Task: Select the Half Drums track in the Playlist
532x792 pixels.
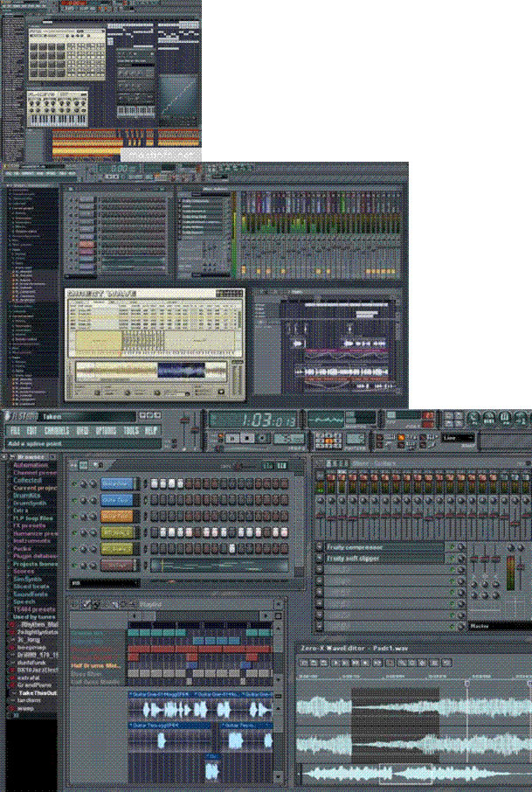Action: coord(95,666)
